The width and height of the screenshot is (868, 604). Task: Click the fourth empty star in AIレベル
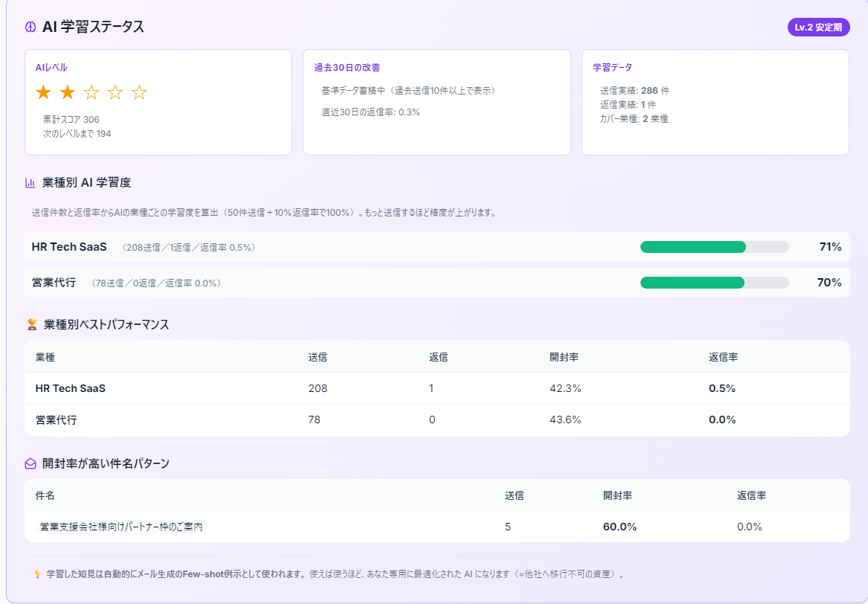(x=115, y=92)
